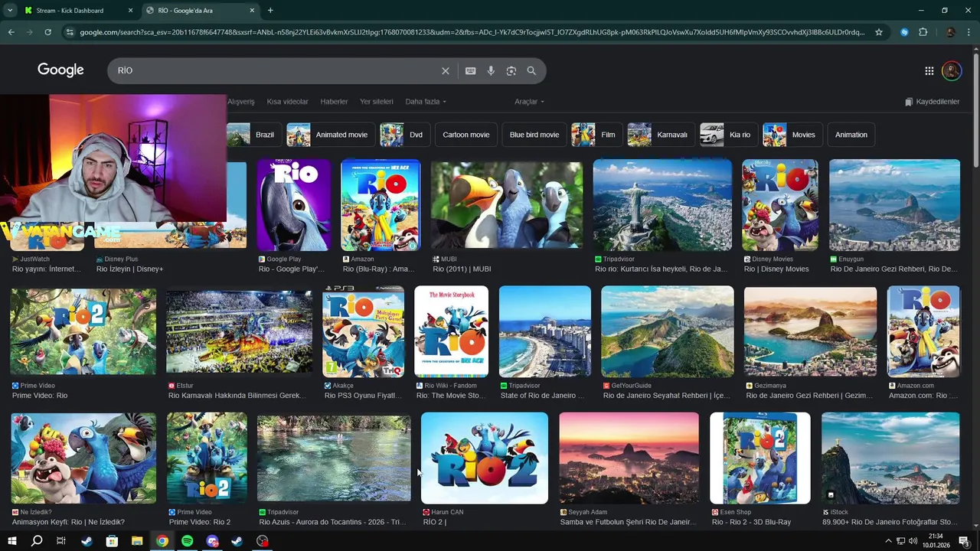
Task: Open Microsoft Store from taskbar
Action: 112,541
